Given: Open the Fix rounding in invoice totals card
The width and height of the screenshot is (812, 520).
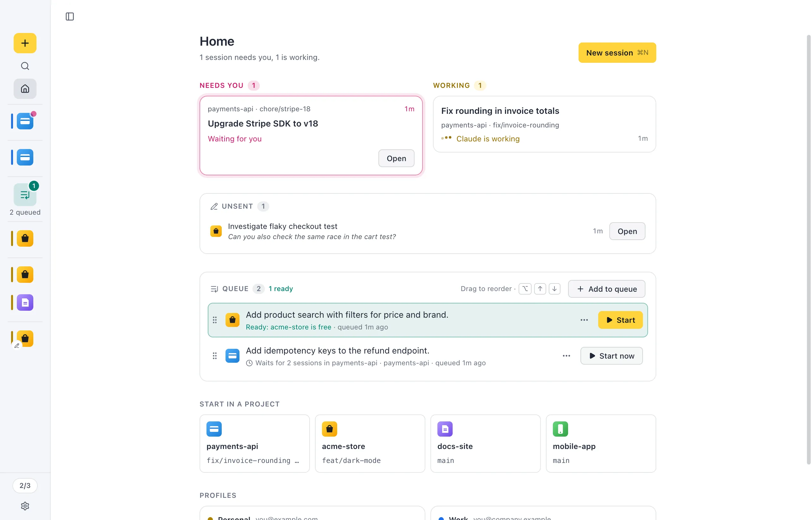Looking at the screenshot, I should (544, 124).
